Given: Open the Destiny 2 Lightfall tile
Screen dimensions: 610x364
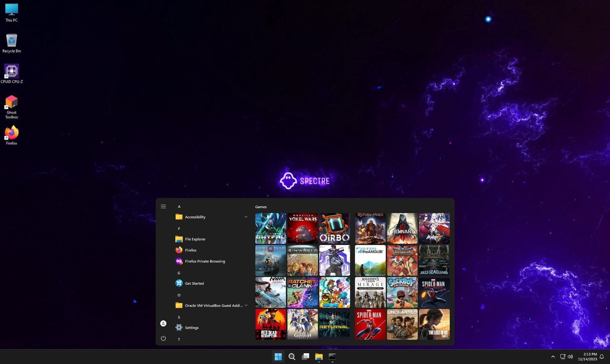Looking at the screenshot, I should point(271,228).
